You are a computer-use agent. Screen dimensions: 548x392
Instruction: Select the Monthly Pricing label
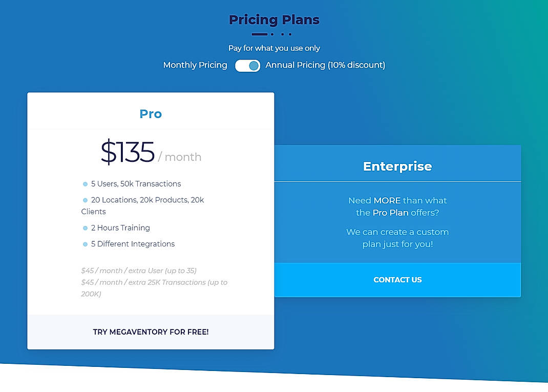point(195,65)
